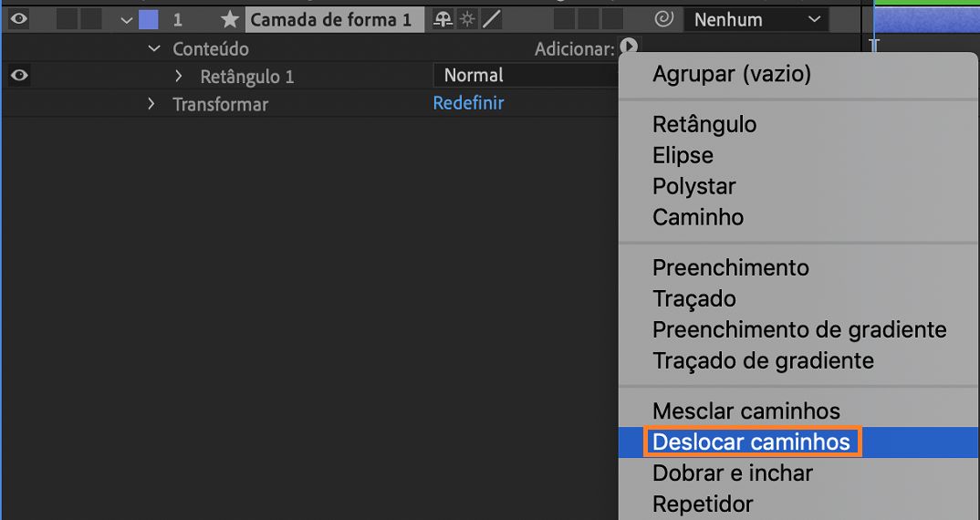Click the parent pick whip spiral icon

pos(663,18)
